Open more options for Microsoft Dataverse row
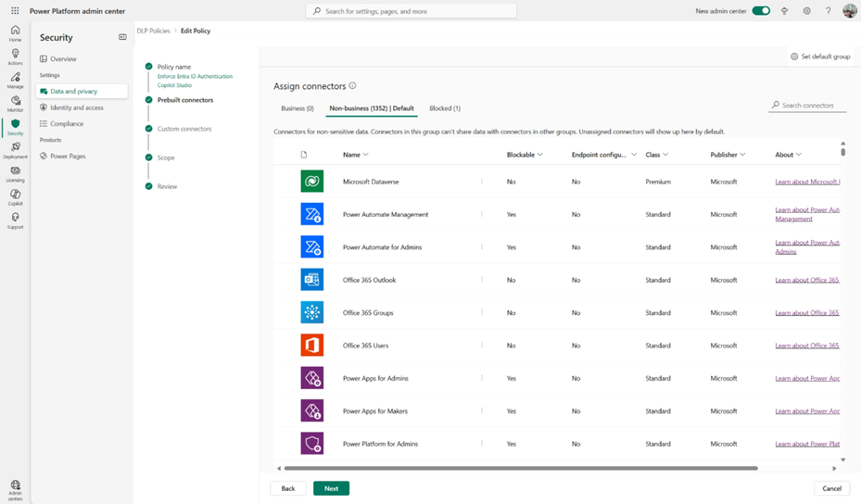Image resolution: width=861 pixels, height=504 pixels. (482, 182)
